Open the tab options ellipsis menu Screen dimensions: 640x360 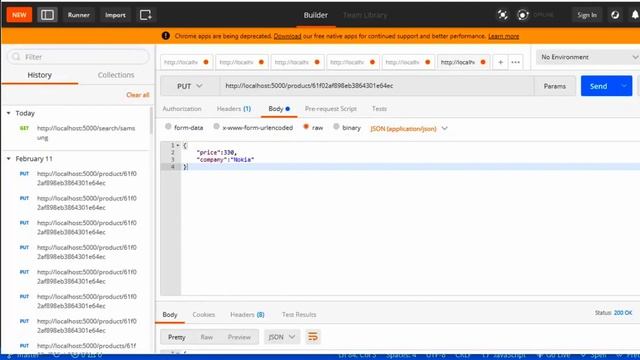tap(516, 62)
